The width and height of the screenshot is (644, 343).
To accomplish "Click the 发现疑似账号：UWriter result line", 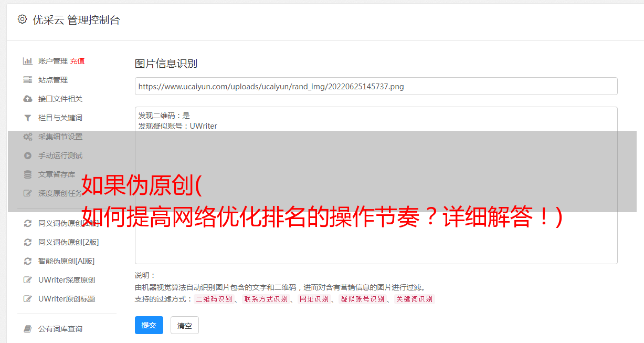I will 178,126.
